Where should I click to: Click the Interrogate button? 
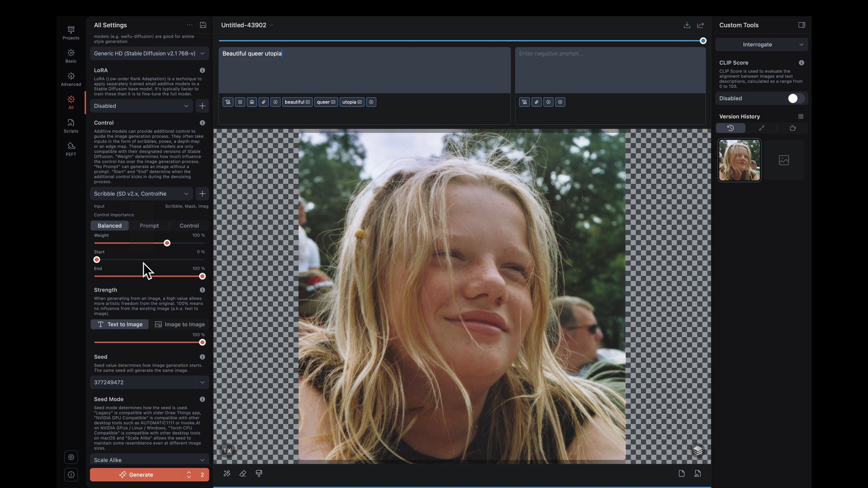[757, 45]
